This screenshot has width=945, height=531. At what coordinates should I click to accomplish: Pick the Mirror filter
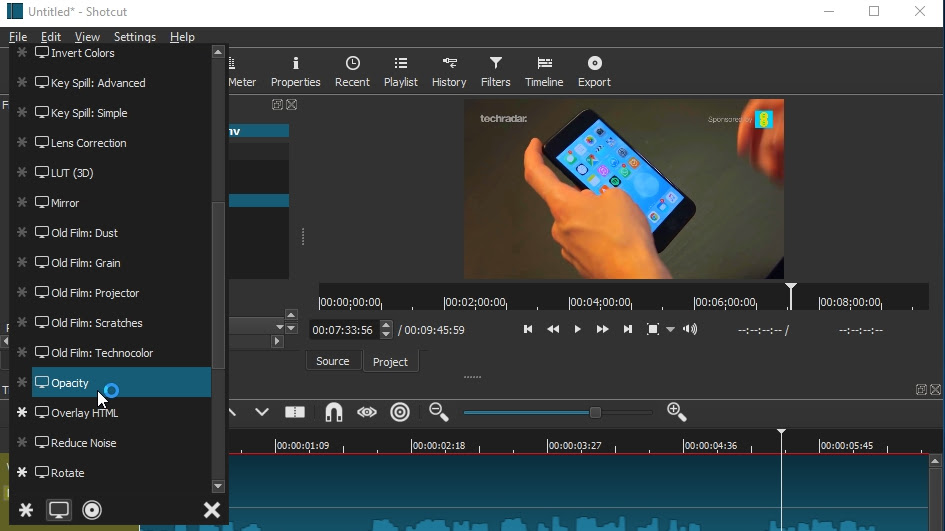(x=121, y=203)
